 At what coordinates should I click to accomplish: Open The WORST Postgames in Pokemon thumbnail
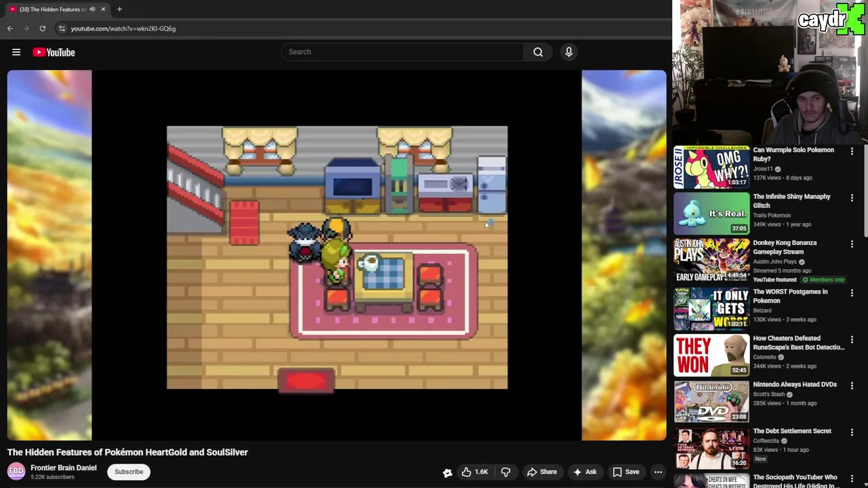click(x=711, y=309)
